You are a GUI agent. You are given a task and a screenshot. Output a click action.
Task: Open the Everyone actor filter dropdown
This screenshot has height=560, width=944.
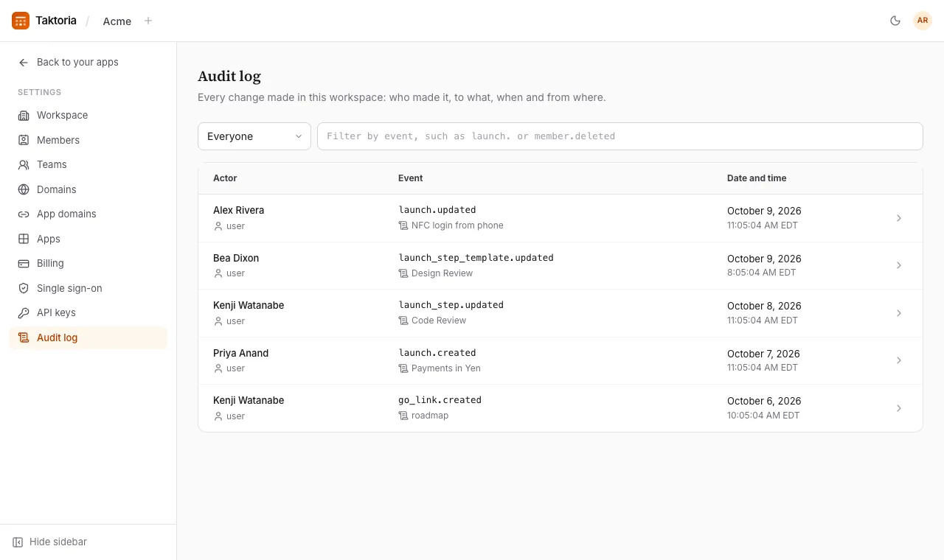pyautogui.click(x=254, y=136)
